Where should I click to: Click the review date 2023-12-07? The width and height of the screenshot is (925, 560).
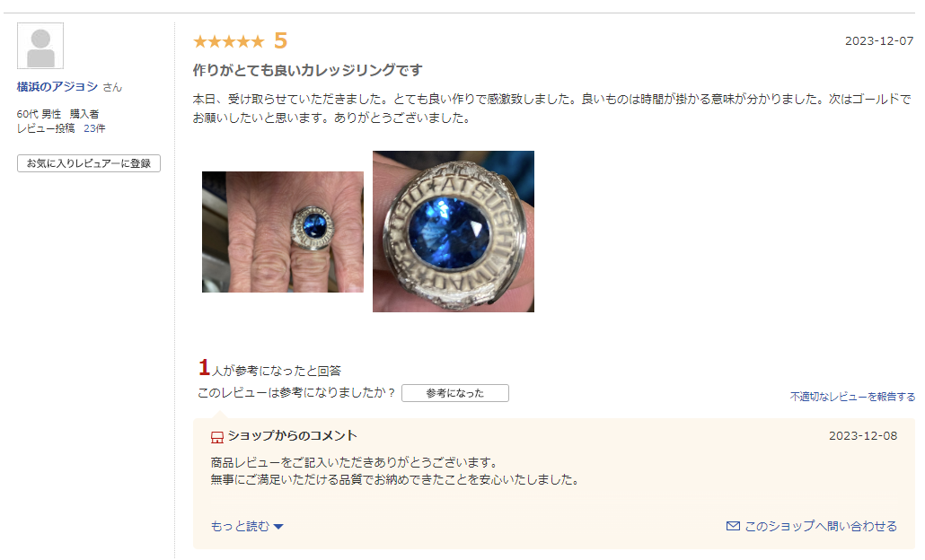point(879,40)
